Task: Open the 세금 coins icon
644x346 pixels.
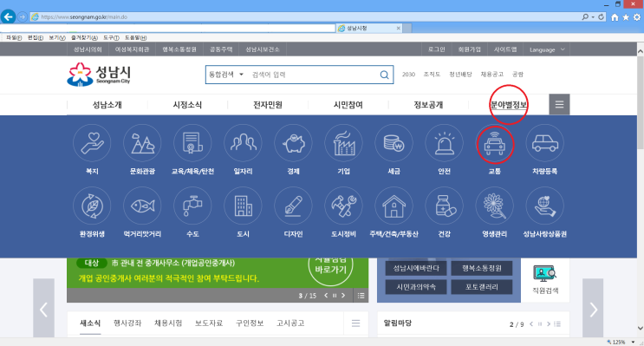Action: [x=394, y=143]
